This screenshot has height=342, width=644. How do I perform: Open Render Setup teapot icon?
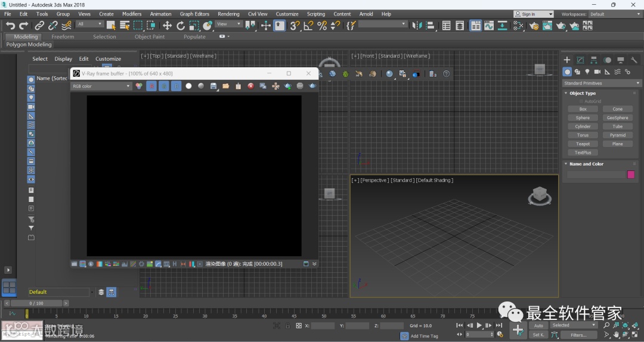(x=534, y=26)
